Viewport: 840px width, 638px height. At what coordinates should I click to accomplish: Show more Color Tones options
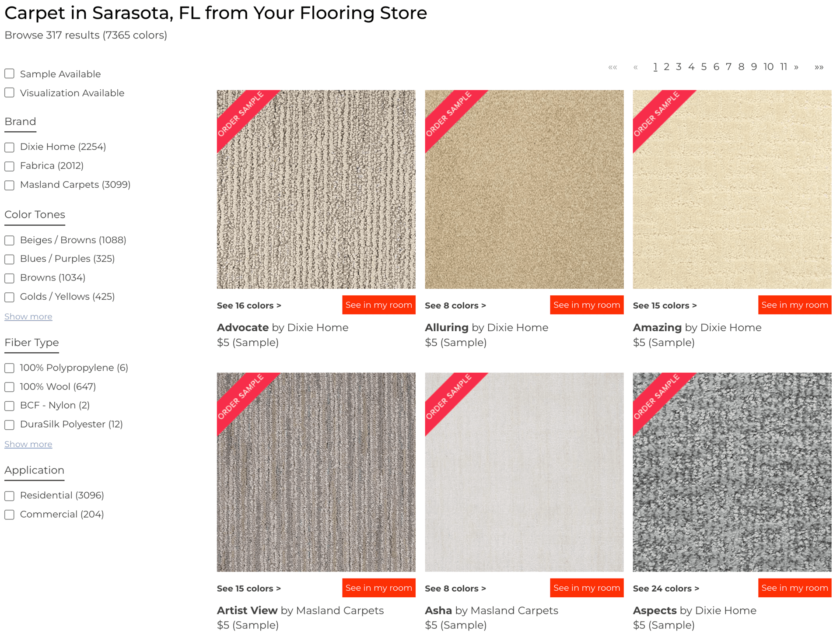tap(28, 316)
